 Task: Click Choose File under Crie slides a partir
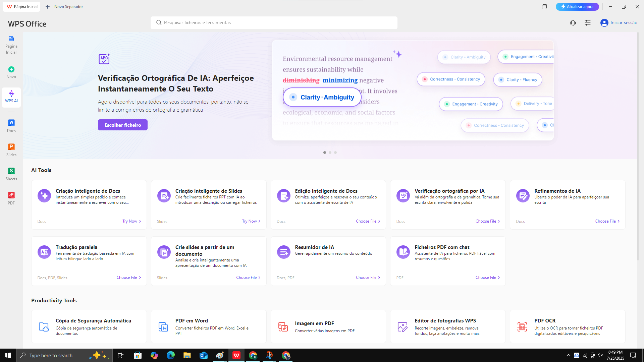pos(248,278)
